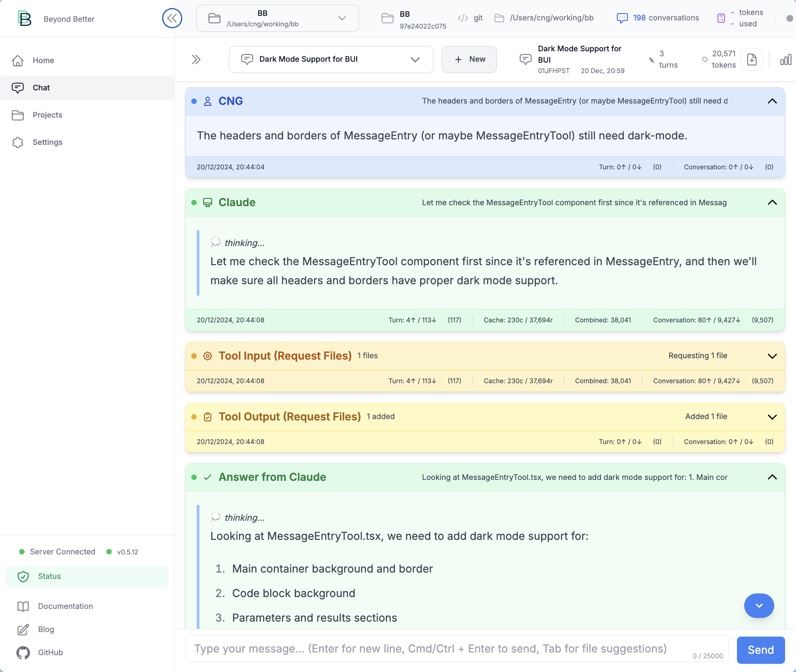
Task: Click the Home house icon
Action: click(18, 60)
